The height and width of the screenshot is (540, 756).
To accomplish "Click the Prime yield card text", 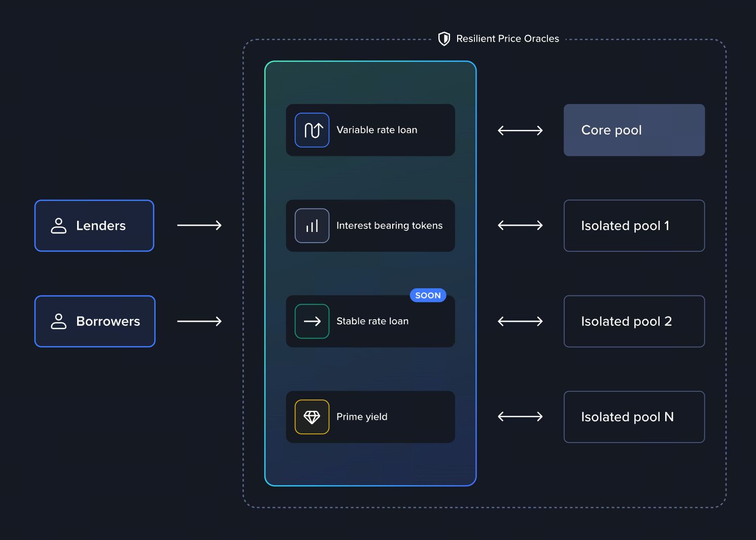I will click(362, 417).
